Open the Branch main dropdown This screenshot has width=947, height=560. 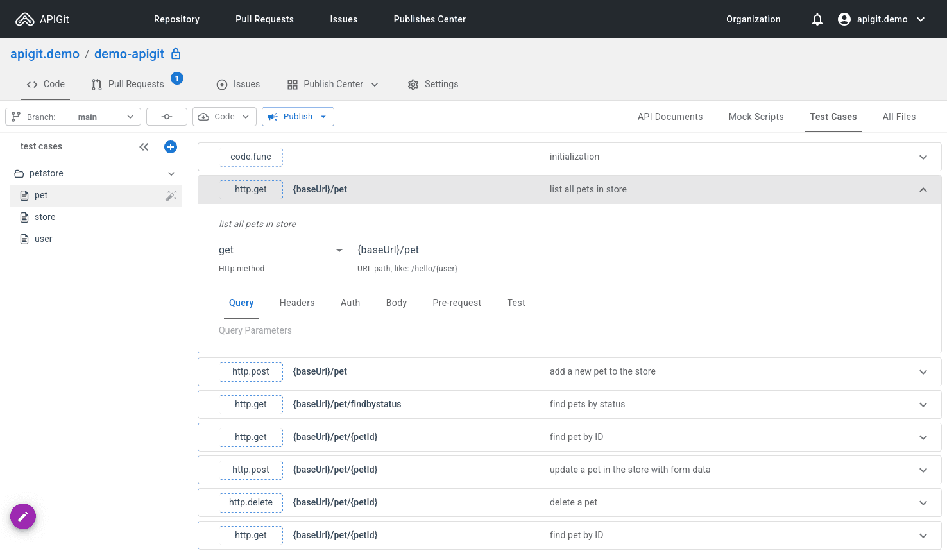pyautogui.click(x=73, y=117)
